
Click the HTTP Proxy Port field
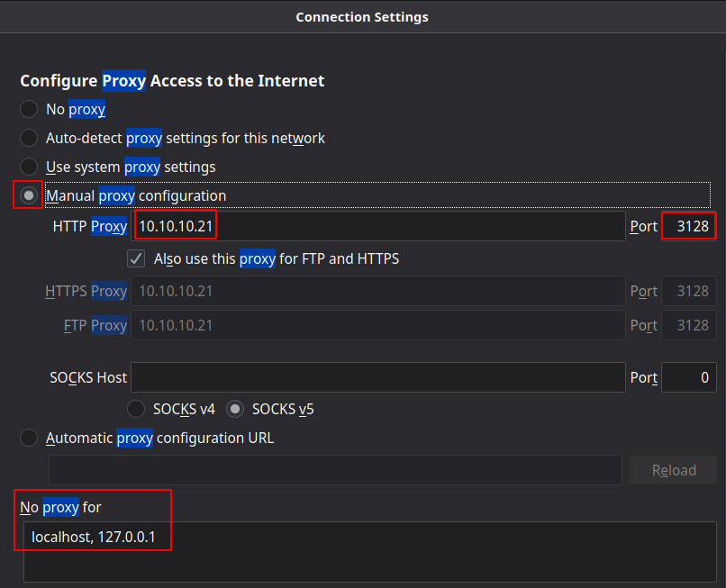pos(689,226)
